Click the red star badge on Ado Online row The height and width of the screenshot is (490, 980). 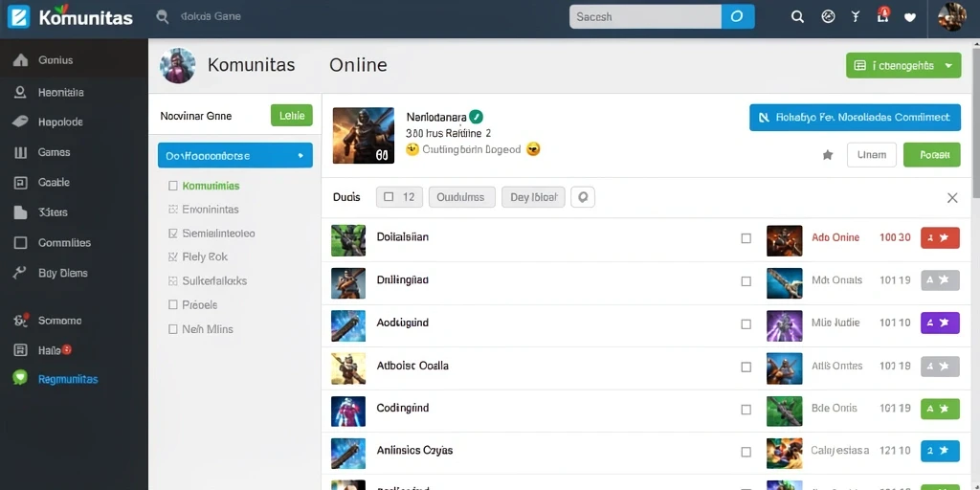pyautogui.click(x=940, y=237)
